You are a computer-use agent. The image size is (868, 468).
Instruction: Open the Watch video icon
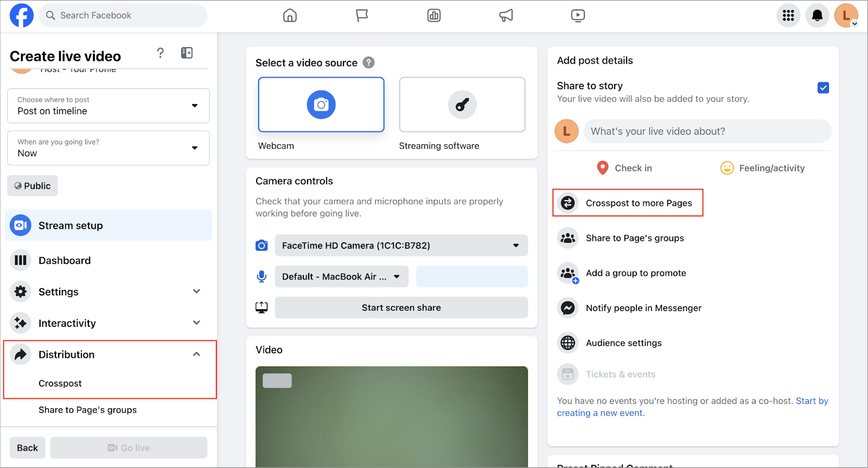coord(578,16)
